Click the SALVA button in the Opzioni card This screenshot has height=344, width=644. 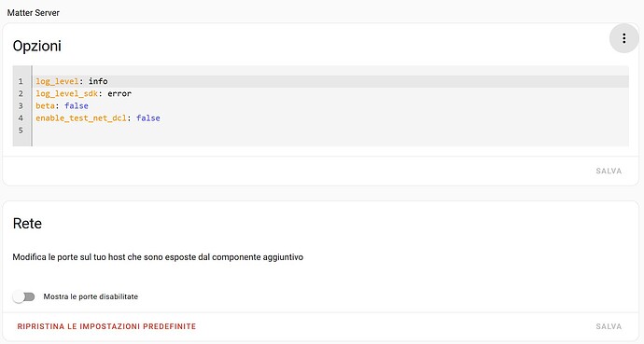coord(609,171)
